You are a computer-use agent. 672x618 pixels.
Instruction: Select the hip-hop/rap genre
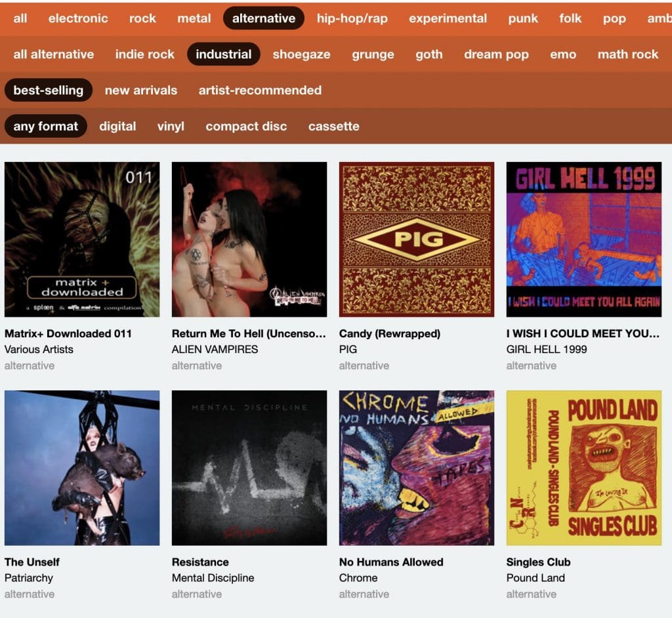click(x=352, y=18)
